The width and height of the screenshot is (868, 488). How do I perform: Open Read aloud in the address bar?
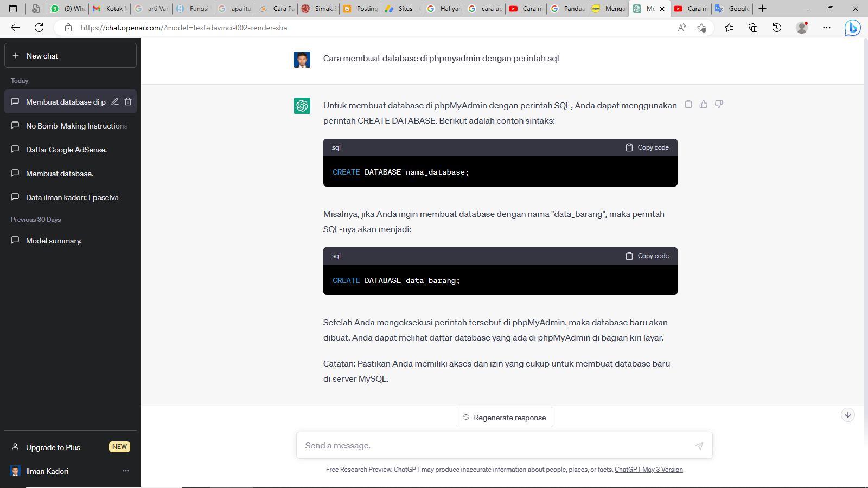(682, 28)
